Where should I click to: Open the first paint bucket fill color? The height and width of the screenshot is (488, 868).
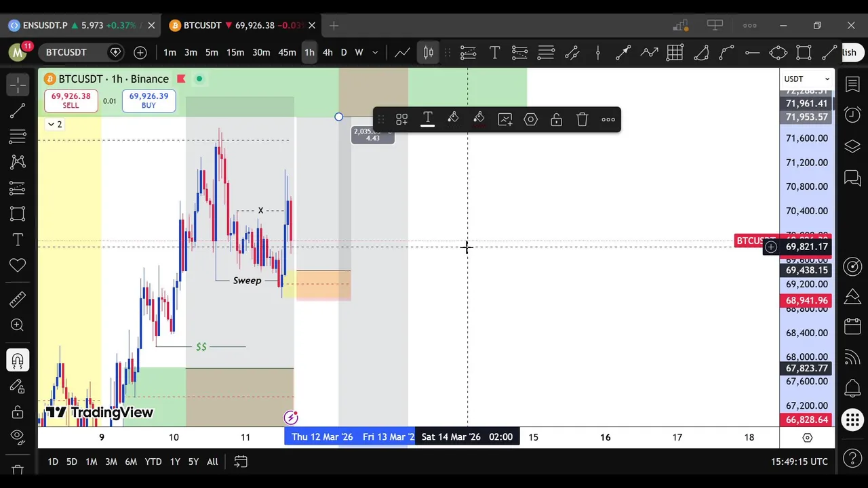453,120
